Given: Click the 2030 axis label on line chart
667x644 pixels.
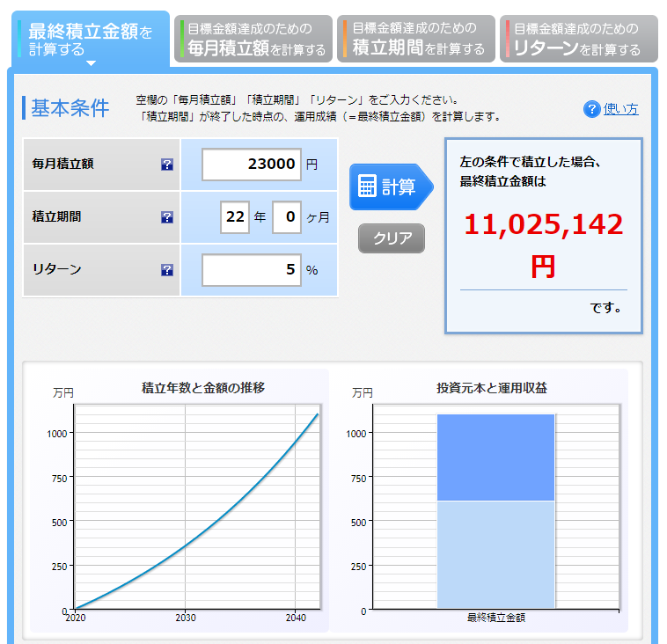Looking at the screenshot, I should pos(186,618).
